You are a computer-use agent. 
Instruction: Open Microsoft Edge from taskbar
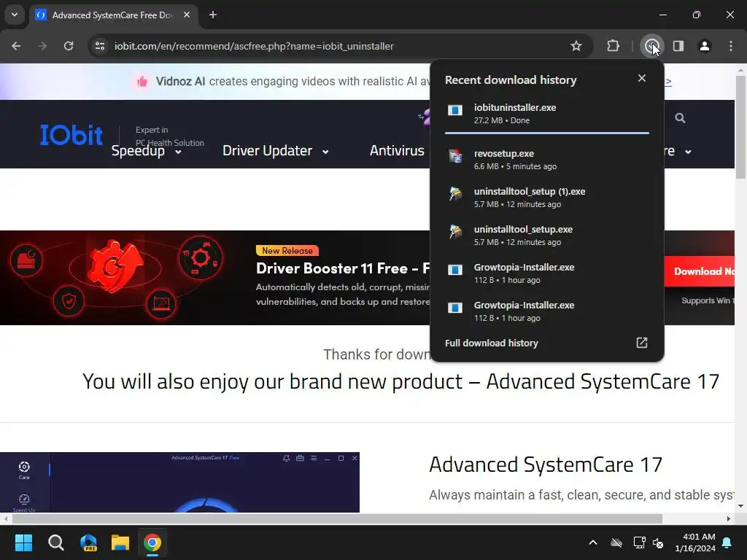click(88, 542)
